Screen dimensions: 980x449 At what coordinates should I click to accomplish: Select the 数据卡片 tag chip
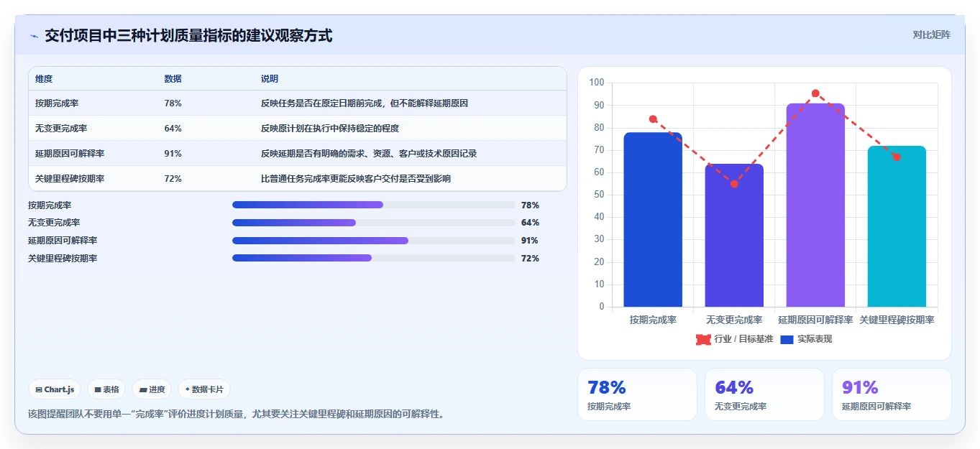coord(204,389)
